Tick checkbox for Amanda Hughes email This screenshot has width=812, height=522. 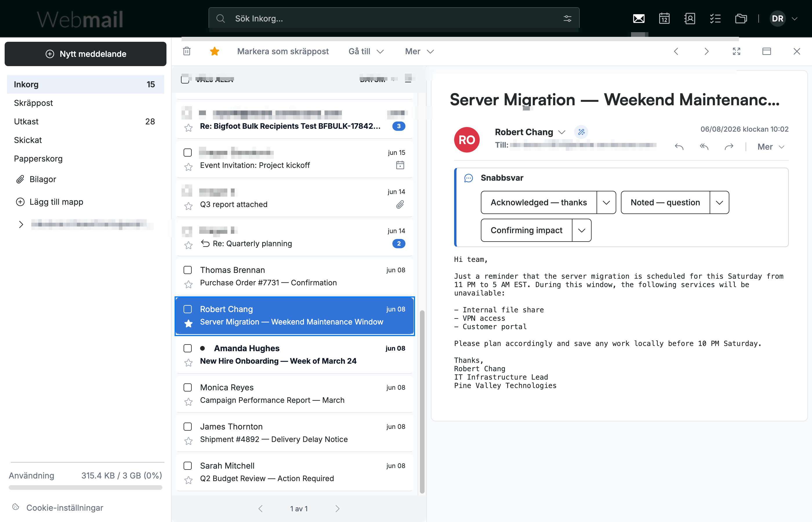click(x=187, y=348)
